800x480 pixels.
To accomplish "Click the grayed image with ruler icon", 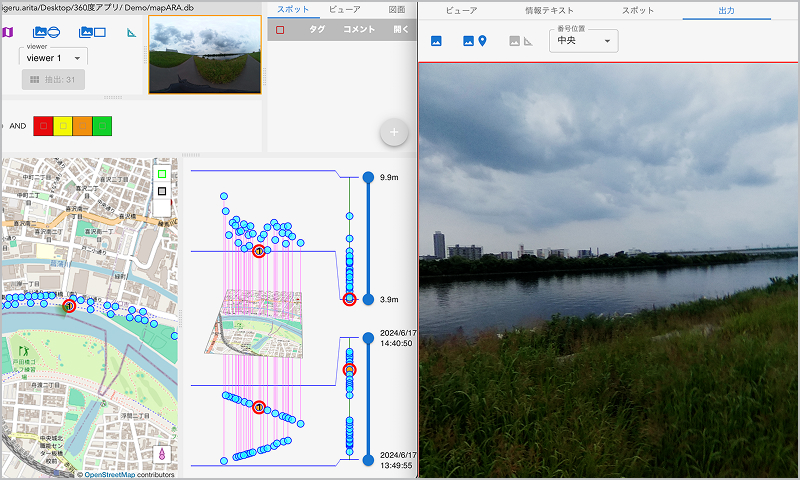I will (520, 42).
